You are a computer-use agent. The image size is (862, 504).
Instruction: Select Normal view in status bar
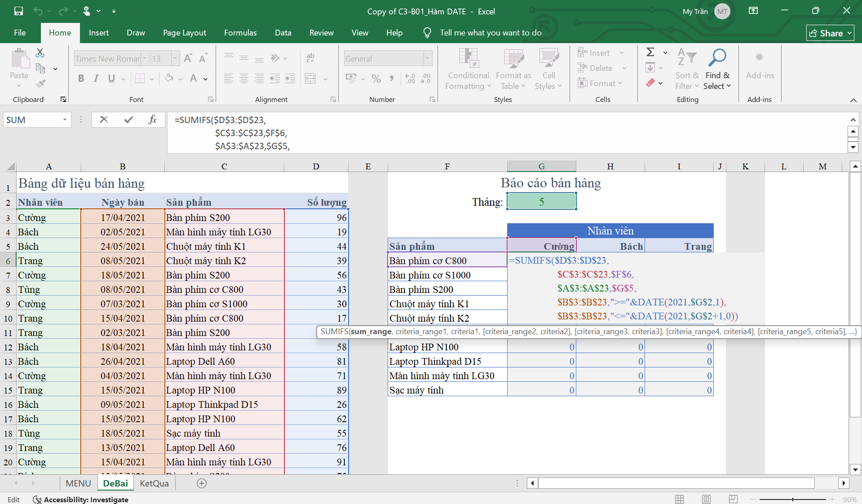(x=679, y=499)
